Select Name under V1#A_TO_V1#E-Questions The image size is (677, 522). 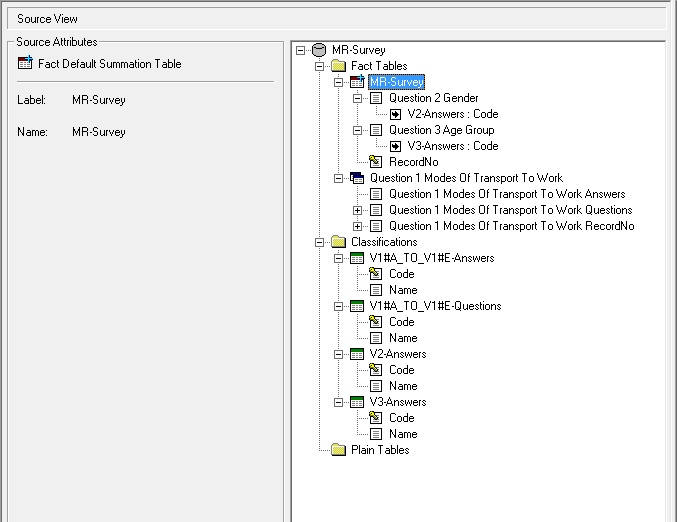click(403, 338)
